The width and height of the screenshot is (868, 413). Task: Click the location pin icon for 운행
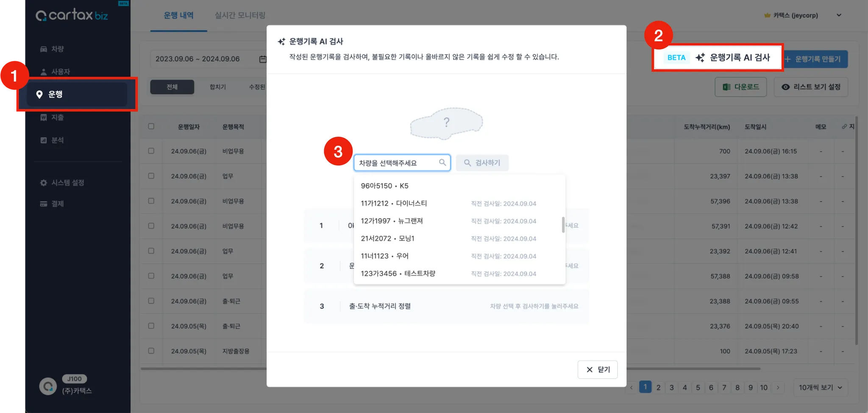point(39,94)
